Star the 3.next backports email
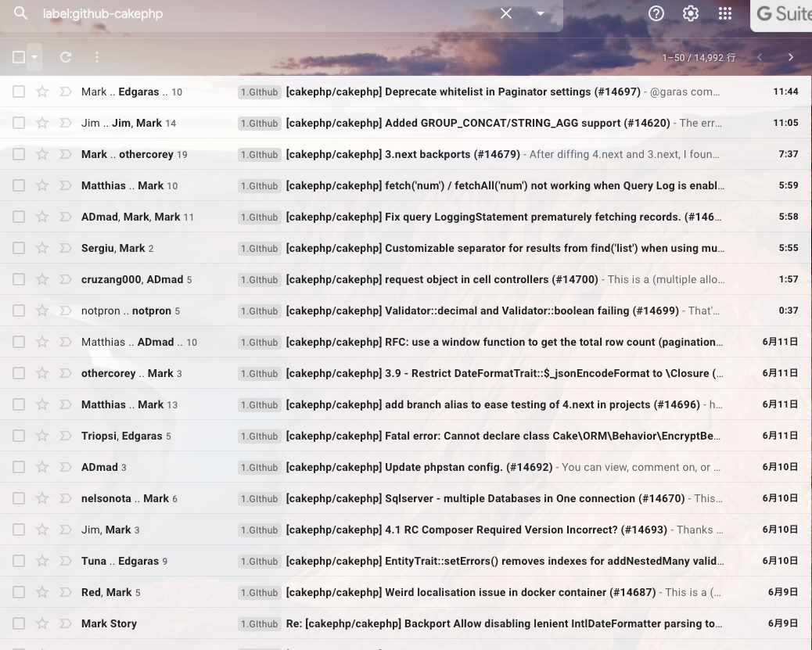 42,154
